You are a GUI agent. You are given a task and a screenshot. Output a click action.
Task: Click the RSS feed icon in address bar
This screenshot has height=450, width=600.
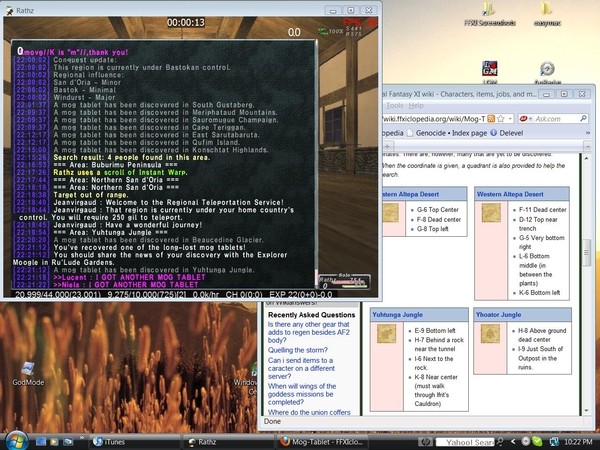491,119
